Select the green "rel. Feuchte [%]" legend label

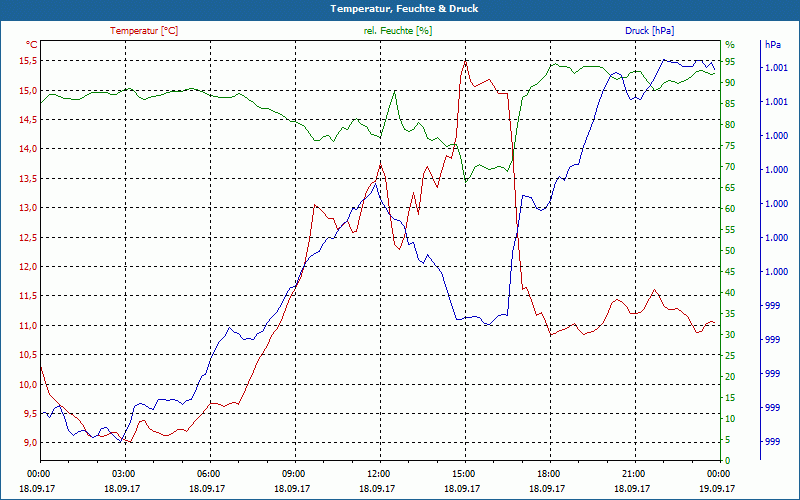398,31
